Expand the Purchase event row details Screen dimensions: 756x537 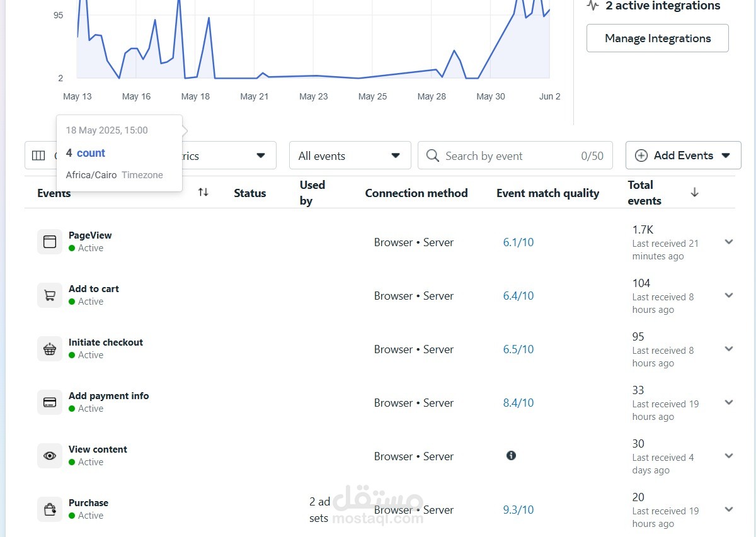[729, 509]
